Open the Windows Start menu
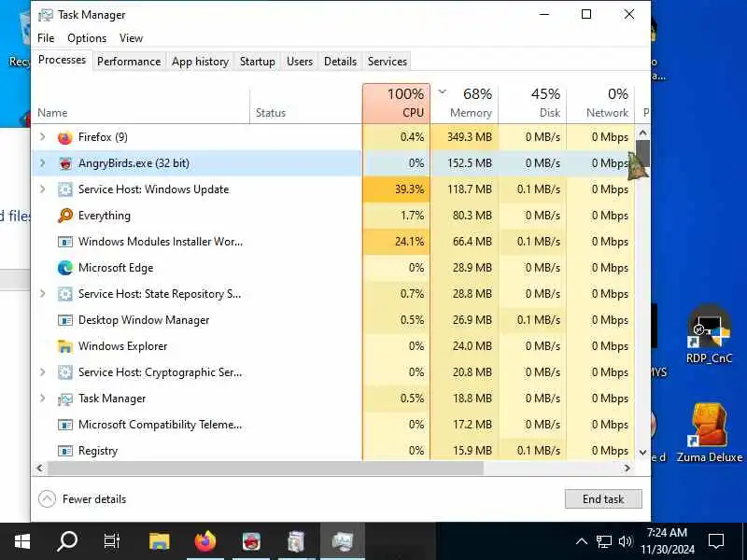 (21, 541)
